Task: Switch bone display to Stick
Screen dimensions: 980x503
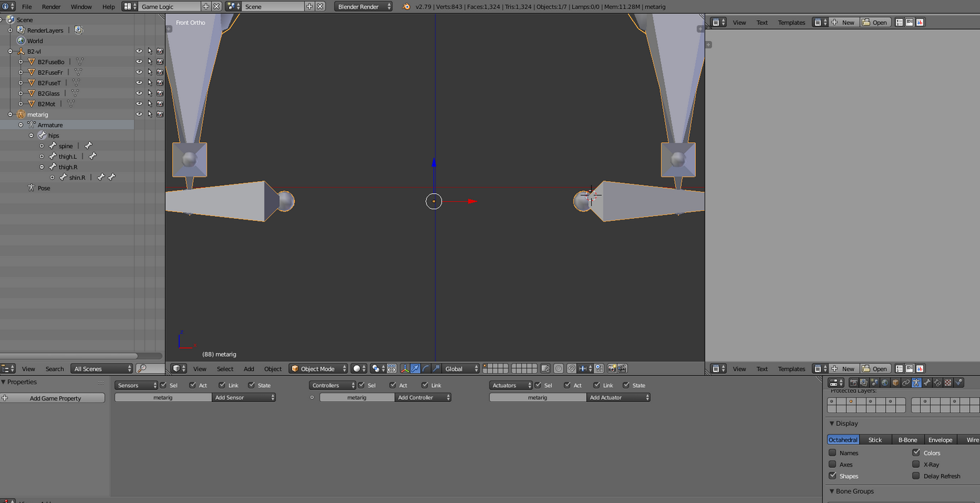Action: 875,440
